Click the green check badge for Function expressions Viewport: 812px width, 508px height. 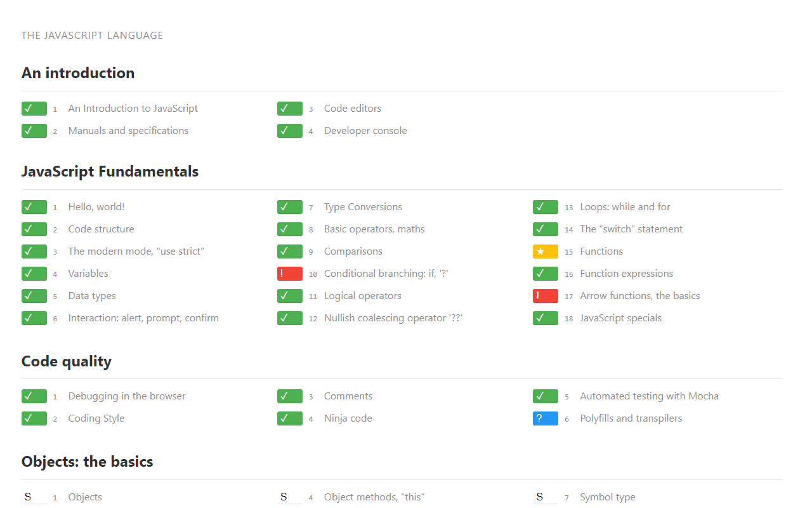[x=546, y=274]
